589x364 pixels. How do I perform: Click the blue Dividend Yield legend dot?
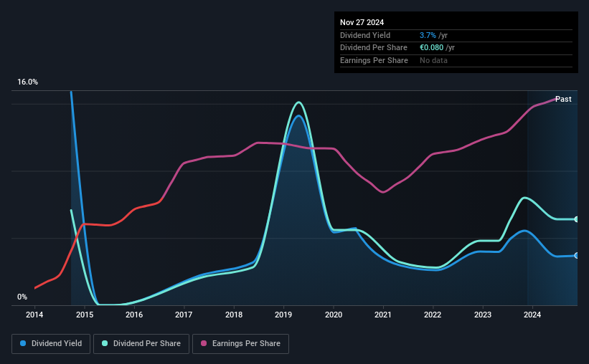pyautogui.click(x=23, y=343)
